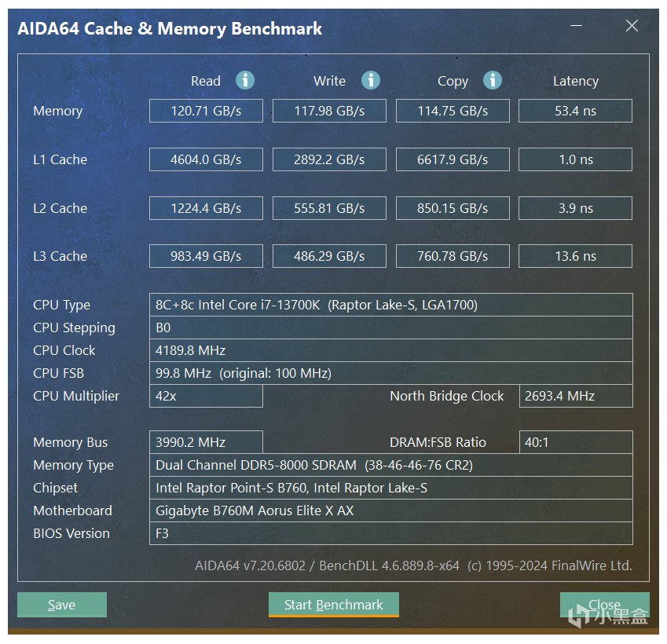Click Memory Bus value 3990.2 MHz
Viewport: 667px width, 644px height.
[206, 442]
